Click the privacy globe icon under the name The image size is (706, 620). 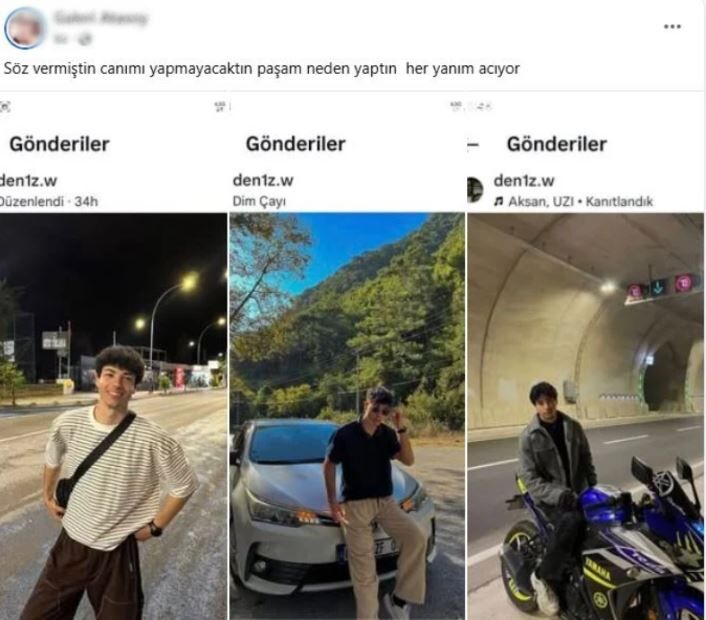pyautogui.click(x=84, y=40)
